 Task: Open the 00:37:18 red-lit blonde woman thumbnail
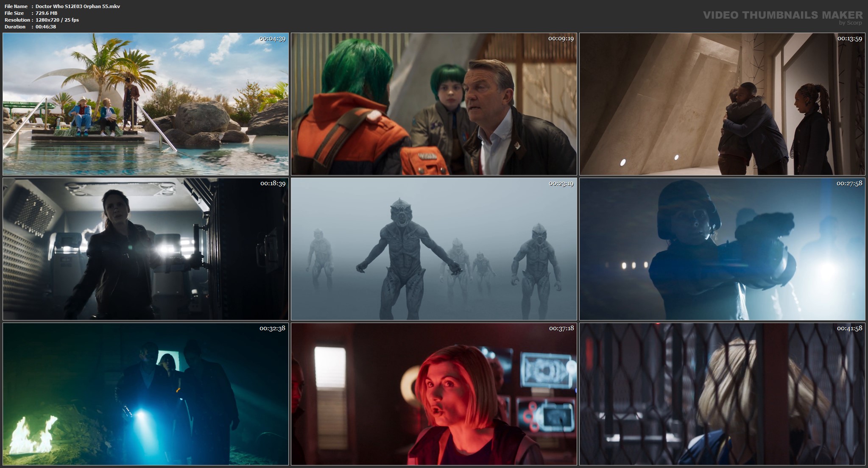[x=434, y=394]
